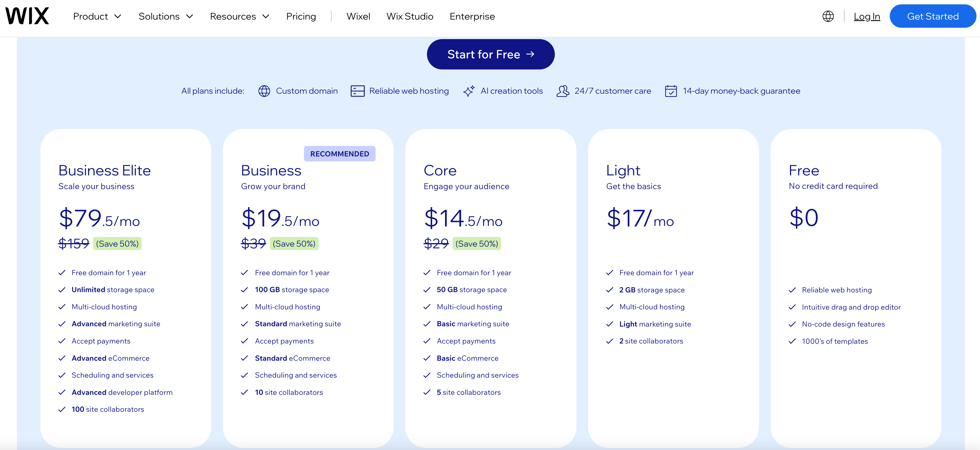Click checkmark beside 10 site collaborators
This screenshot has height=450, width=980.
[244, 393]
